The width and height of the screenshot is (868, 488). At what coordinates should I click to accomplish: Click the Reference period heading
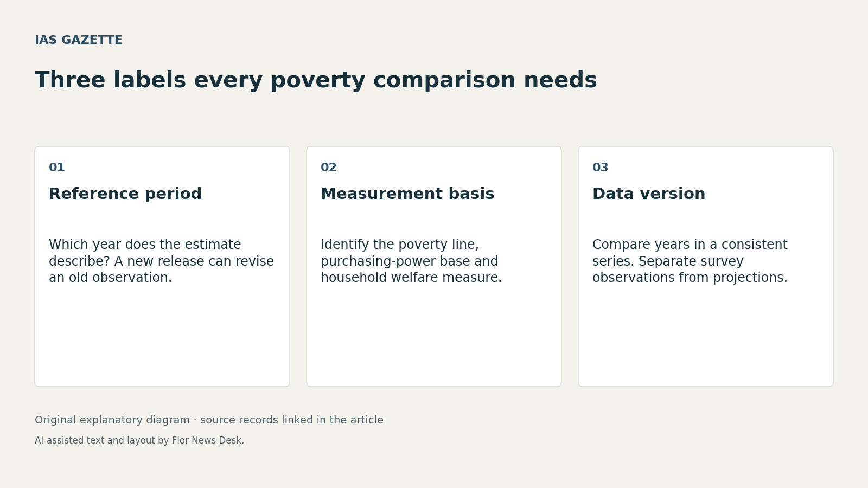pos(125,194)
